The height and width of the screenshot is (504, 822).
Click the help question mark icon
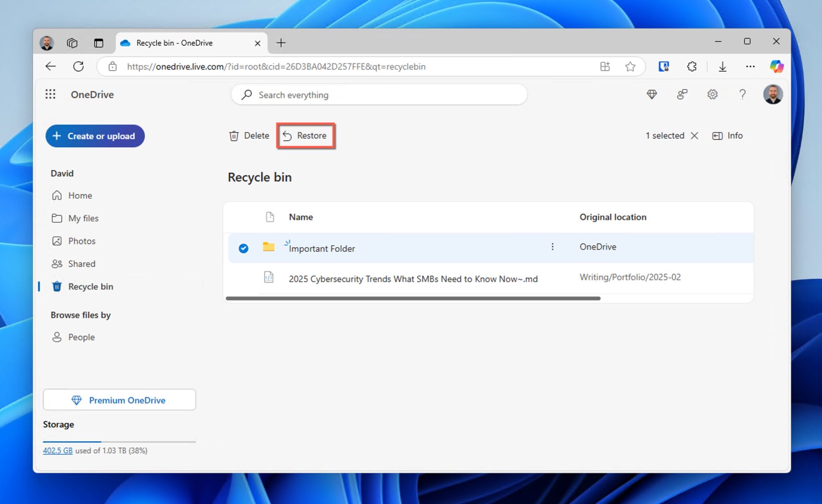743,94
